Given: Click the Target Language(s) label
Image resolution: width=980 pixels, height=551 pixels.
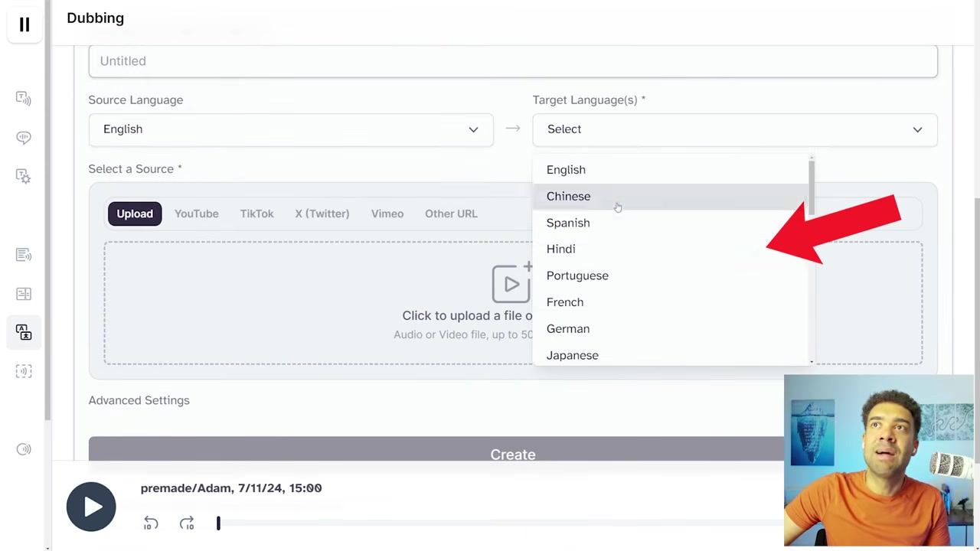Looking at the screenshot, I should pyautogui.click(x=589, y=99).
